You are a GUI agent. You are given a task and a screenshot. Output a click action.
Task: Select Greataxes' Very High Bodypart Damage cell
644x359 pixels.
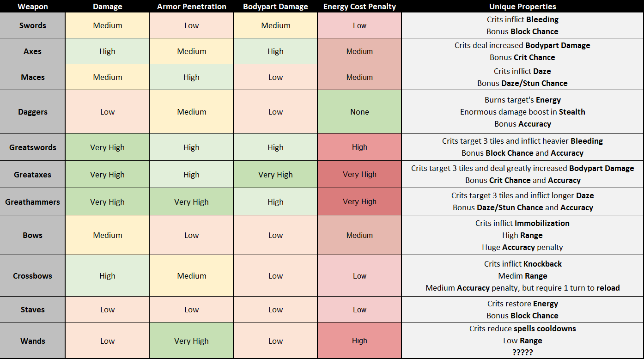click(275, 175)
